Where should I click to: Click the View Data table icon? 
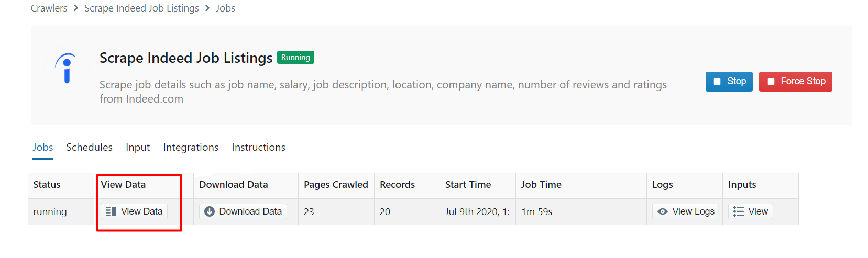point(111,211)
